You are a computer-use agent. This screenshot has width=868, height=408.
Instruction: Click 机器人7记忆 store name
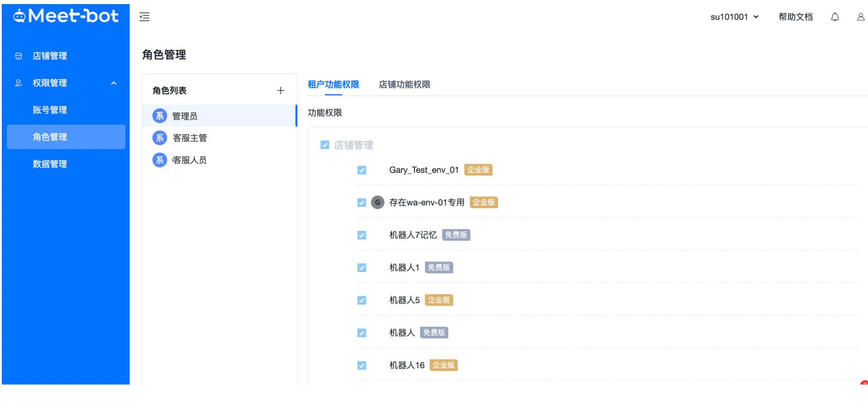coord(413,235)
